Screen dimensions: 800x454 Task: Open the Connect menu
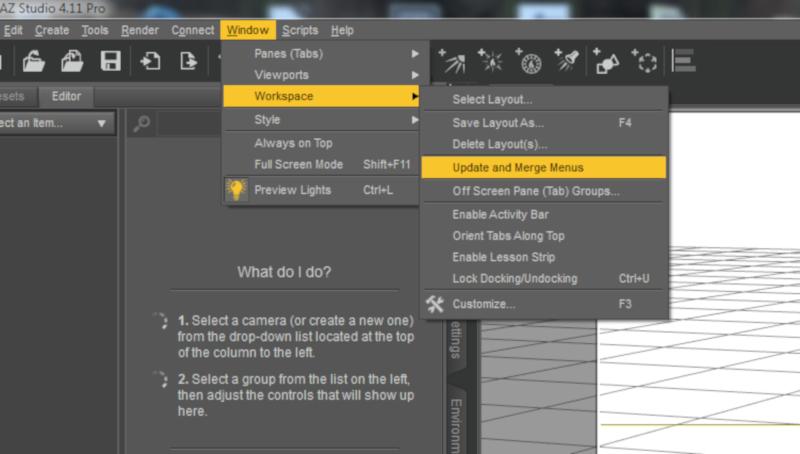(x=193, y=30)
